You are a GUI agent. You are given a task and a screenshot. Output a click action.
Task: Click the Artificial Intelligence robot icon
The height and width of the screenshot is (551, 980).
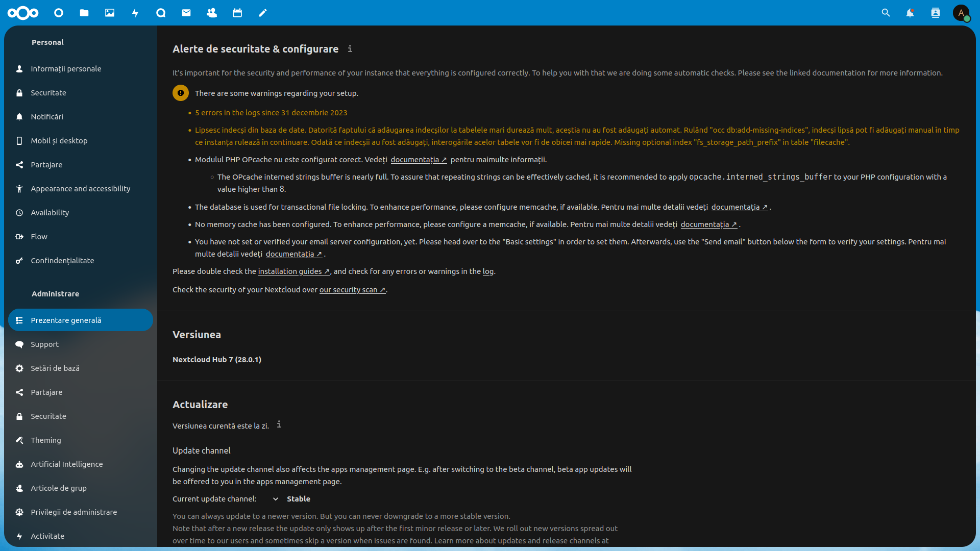19,464
